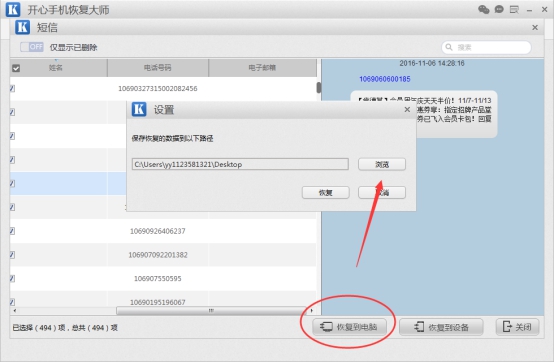This screenshot has width=554, height=362.
Task: Click sender number 1069060600185 in message pane
Action: click(385, 79)
